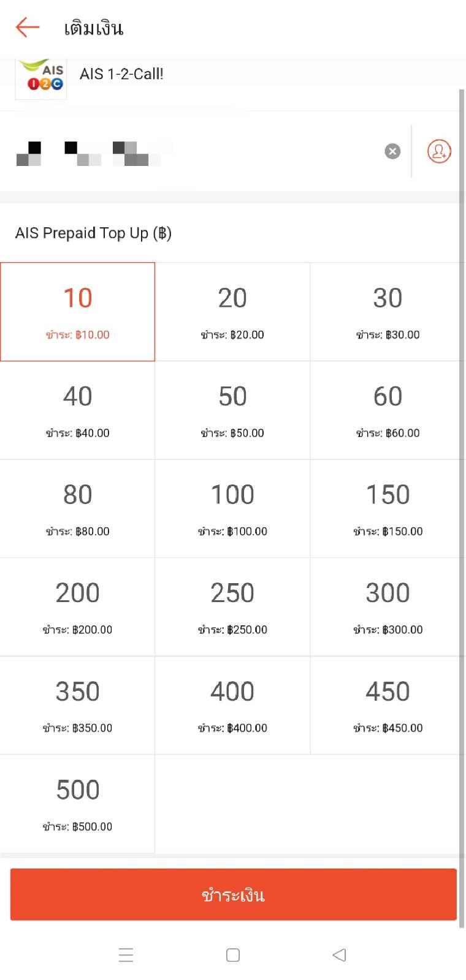The image size is (466, 980).
Task: Focus the phone number input field
Action: click(196, 151)
